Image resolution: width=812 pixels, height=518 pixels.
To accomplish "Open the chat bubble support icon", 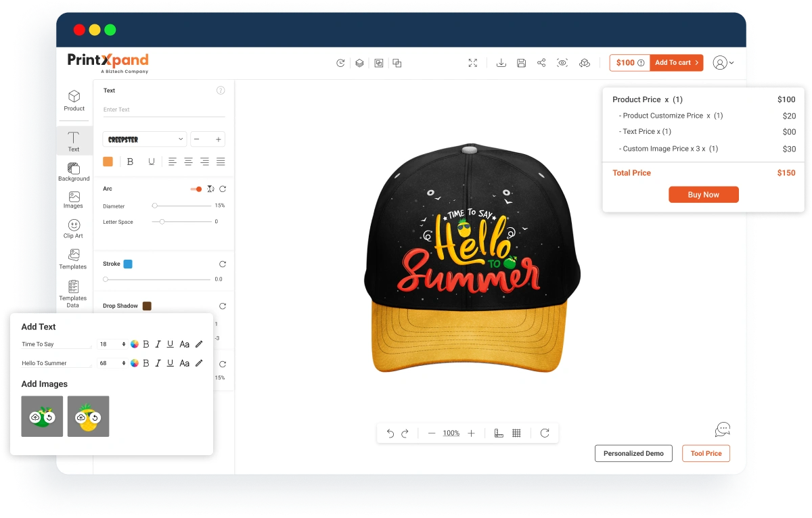I will [x=723, y=429].
